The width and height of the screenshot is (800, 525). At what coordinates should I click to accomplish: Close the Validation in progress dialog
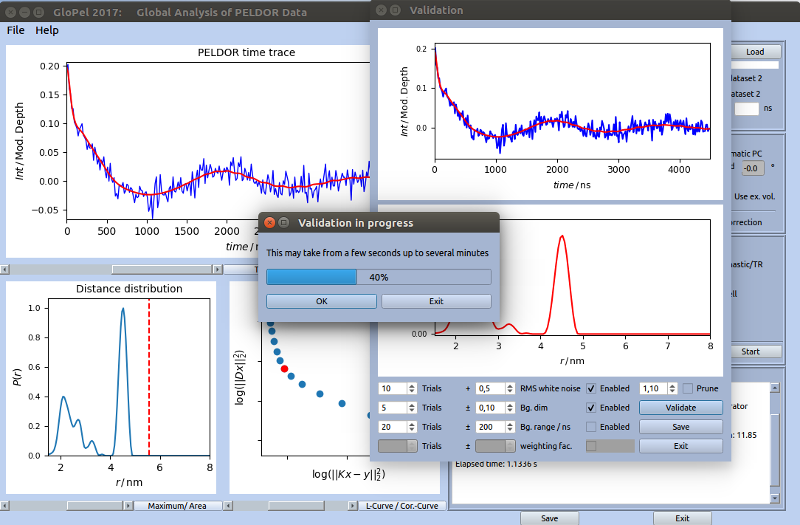[x=268, y=222]
